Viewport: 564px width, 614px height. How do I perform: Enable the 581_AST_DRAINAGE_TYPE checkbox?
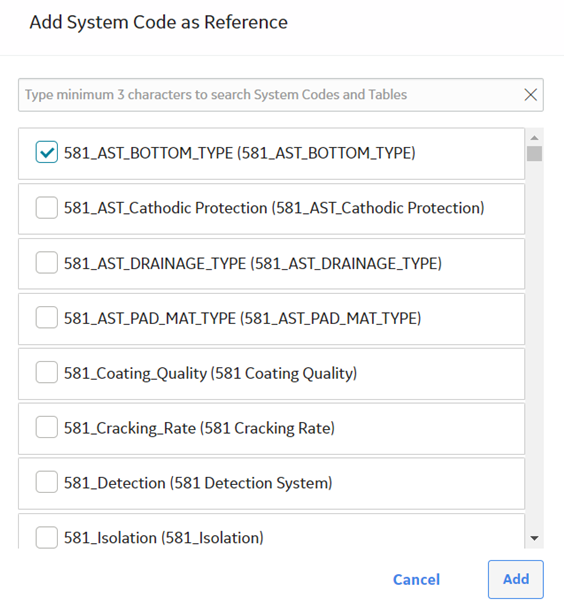click(47, 262)
